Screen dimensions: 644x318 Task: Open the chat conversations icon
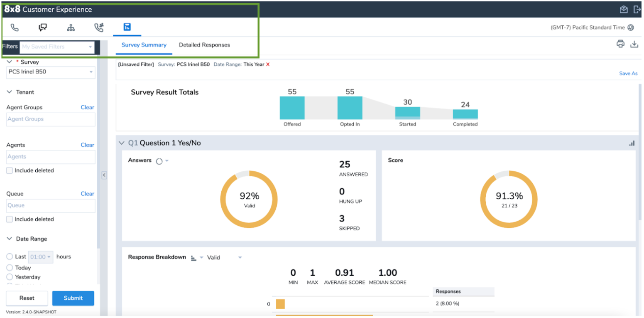[43, 27]
